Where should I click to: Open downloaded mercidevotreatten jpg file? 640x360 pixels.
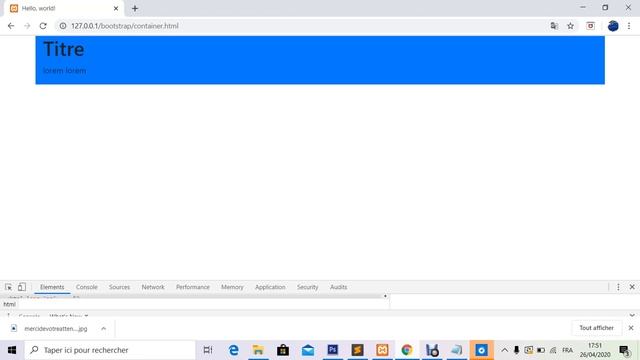click(55, 328)
